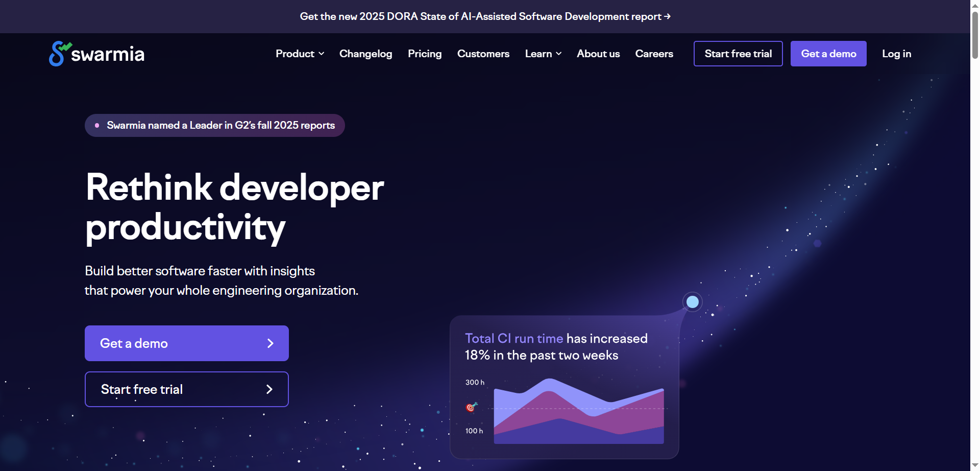This screenshot has width=980, height=471.
Task: Click the glowing blue dot above the card
Action: [x=693, y=302]
